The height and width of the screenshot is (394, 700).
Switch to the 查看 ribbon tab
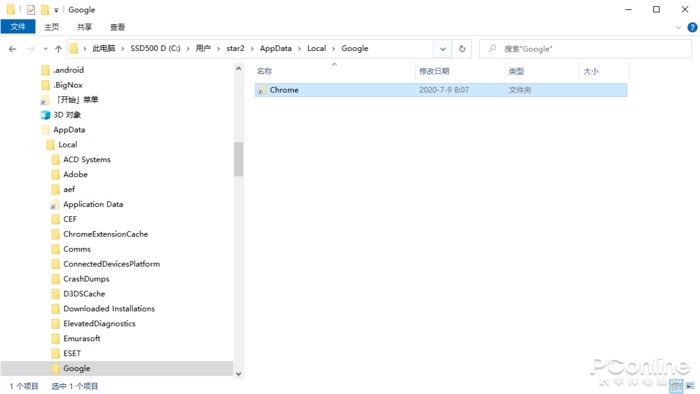coord(117,27)
